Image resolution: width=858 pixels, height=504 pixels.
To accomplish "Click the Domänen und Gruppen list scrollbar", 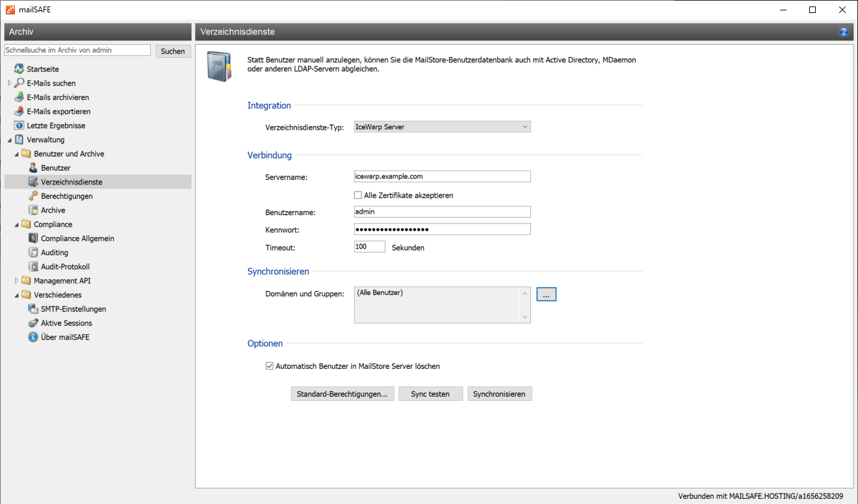I will pos(525,305).
